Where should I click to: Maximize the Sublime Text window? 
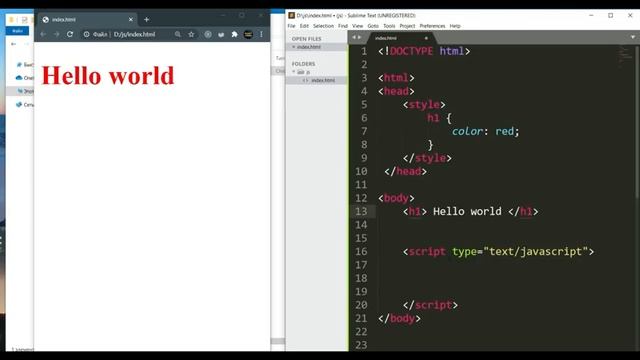[610, 16]
